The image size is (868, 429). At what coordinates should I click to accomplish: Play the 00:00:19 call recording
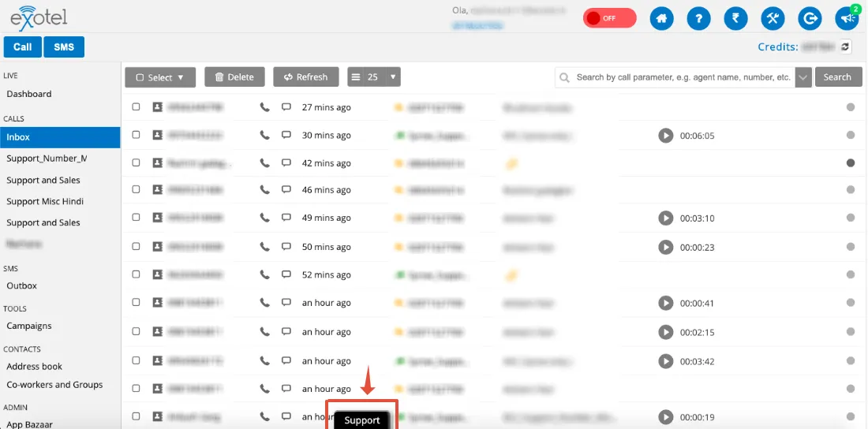[665, 417]
